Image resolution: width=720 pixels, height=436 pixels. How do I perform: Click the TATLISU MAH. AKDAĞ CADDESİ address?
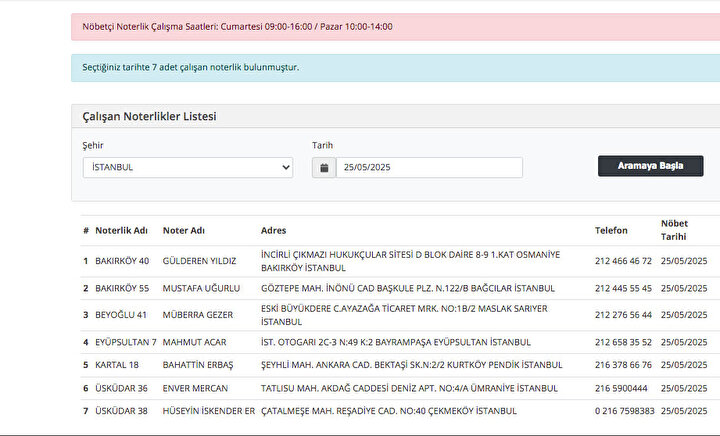point(409,388)
